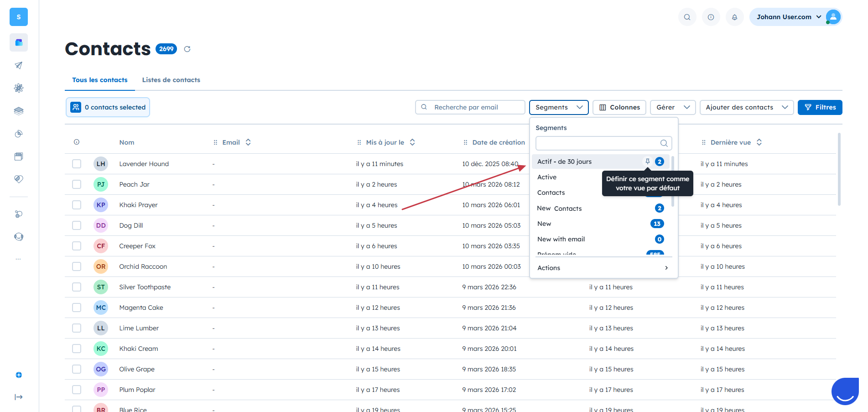Click the Nom column header

pyautogui.click(x=127, y=142)
